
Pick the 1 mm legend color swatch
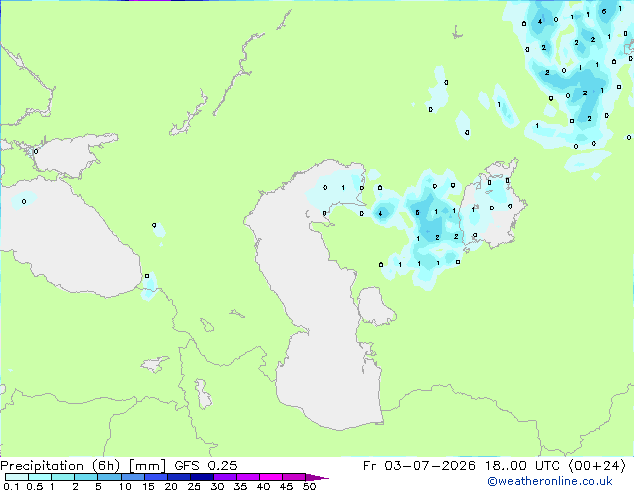click(x=63, y=477)
